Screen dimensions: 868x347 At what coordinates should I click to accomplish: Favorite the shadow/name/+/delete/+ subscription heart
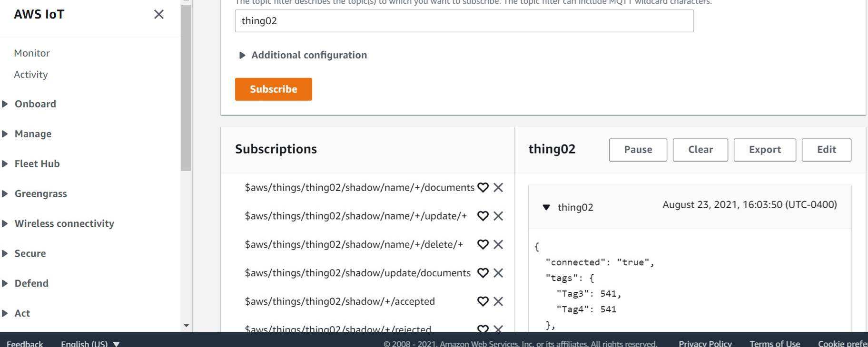coord(483,244)
